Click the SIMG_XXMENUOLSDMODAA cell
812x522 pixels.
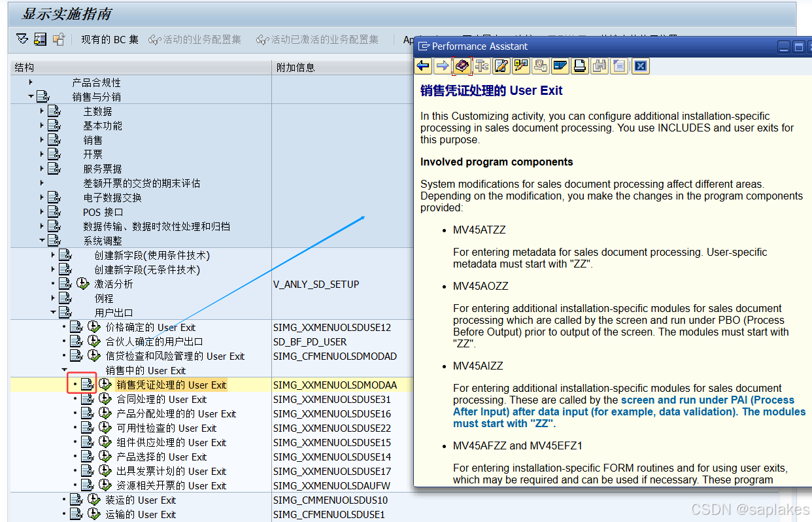[335, 385]
